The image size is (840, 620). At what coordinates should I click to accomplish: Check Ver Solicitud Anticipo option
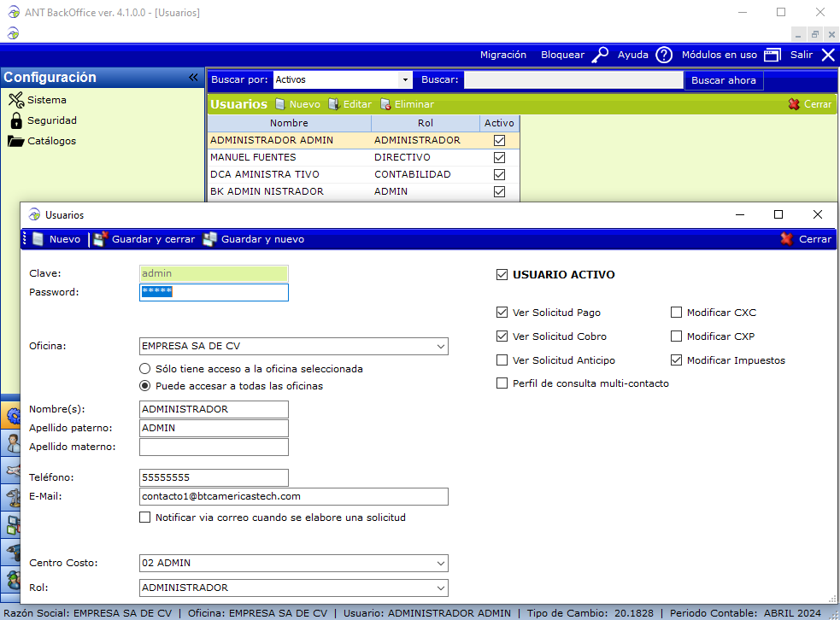coord(502,360)
